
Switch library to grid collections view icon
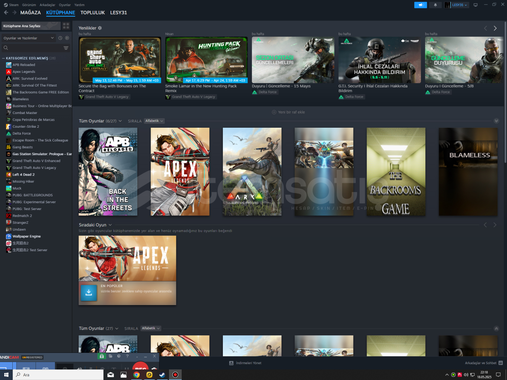tap(66, 26)
